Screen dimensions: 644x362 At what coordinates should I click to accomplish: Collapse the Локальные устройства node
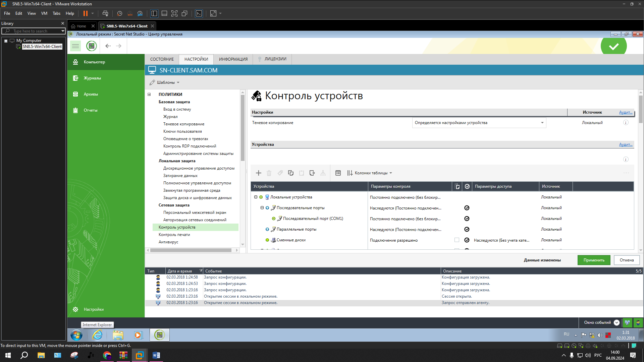(256, 197)
